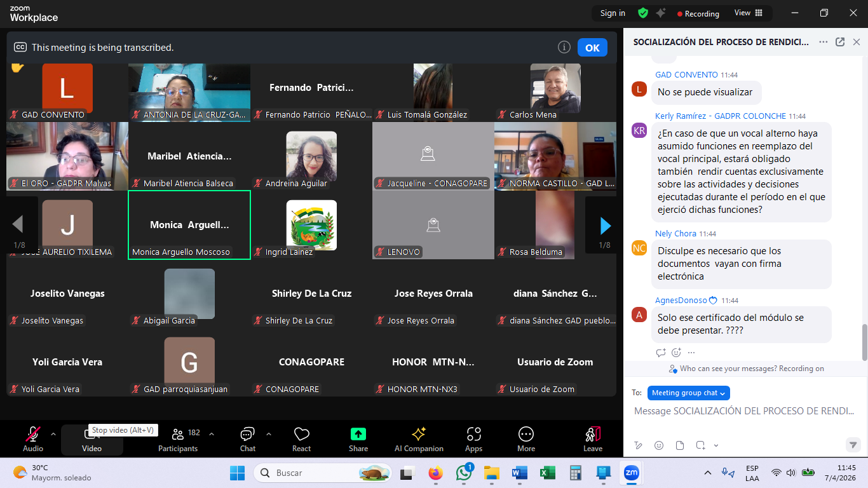Open the Apps icon in toolbar

coord(473,439)
